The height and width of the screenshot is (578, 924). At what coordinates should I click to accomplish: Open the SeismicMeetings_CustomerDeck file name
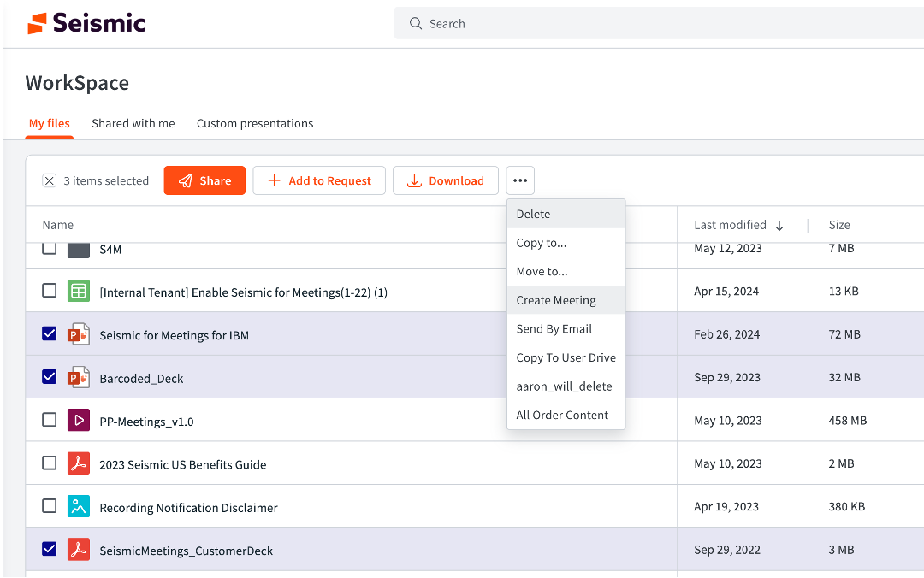(187, 551)
